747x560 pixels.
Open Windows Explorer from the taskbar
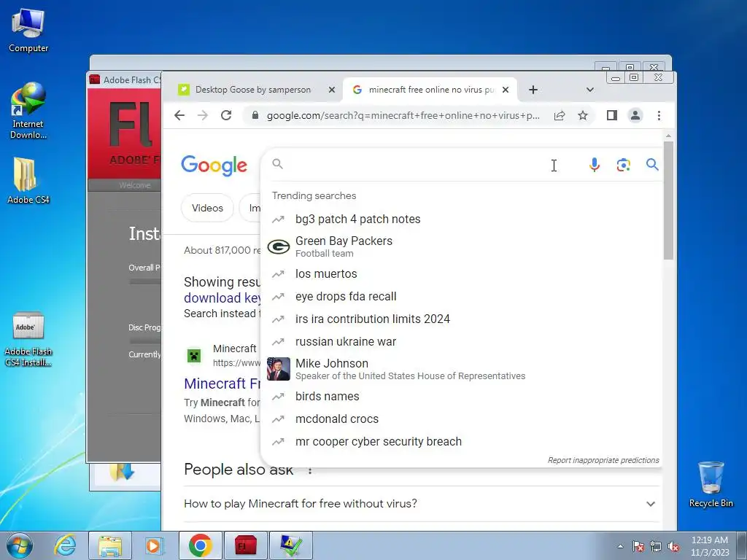click(x=110, y=545)
